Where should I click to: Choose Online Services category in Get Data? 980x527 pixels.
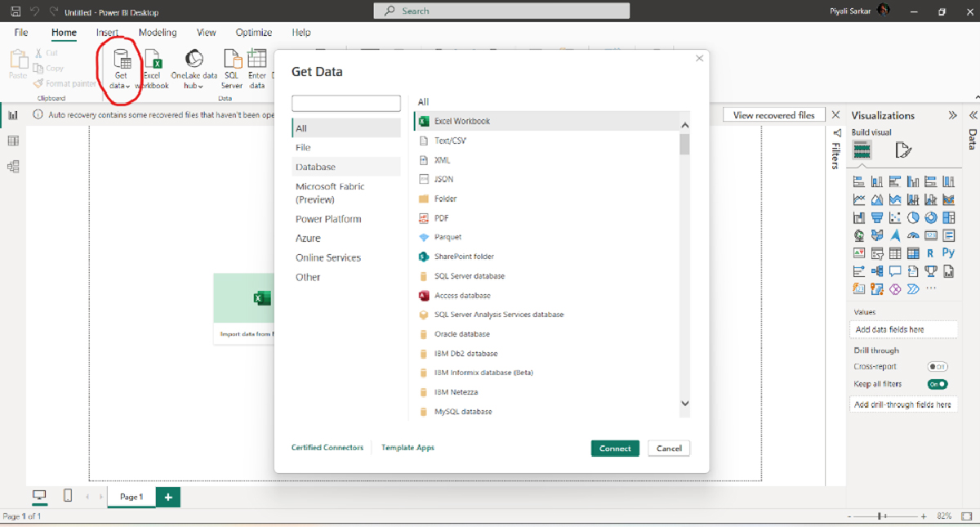pyautogui.click(x=346, y=257)
